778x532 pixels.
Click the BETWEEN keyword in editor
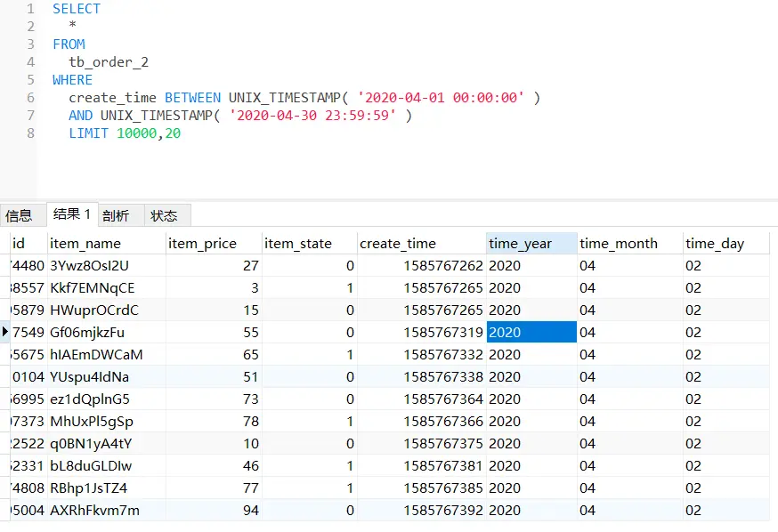[192, 98]
